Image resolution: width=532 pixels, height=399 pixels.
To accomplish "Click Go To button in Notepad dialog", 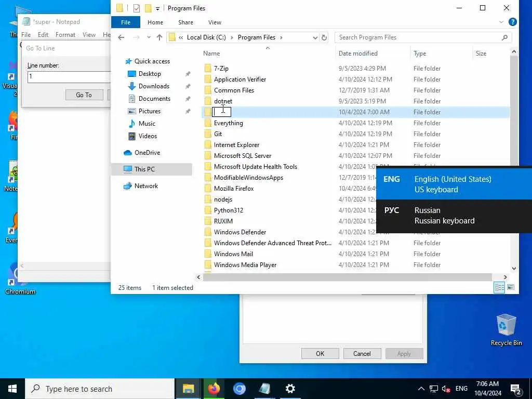I will [84, 95].
